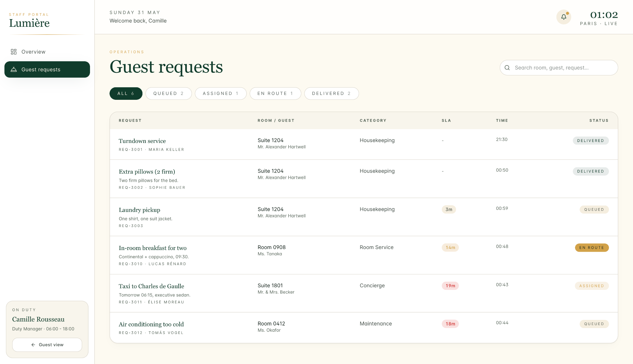The image size is (633, 364).
Task: Click REQ-3010 · Lucas Rénard reference
Action: pyautogui.click(x=153, y=264)
